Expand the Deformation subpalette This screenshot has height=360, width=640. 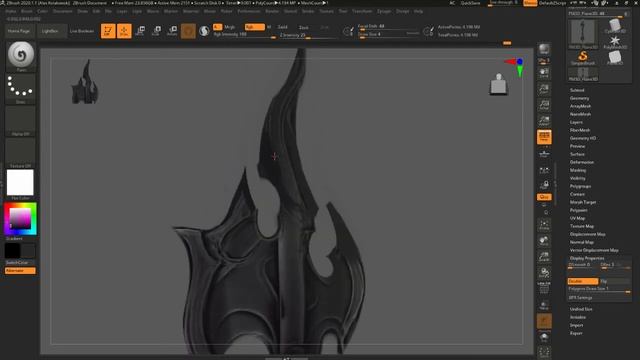(582, 162)
